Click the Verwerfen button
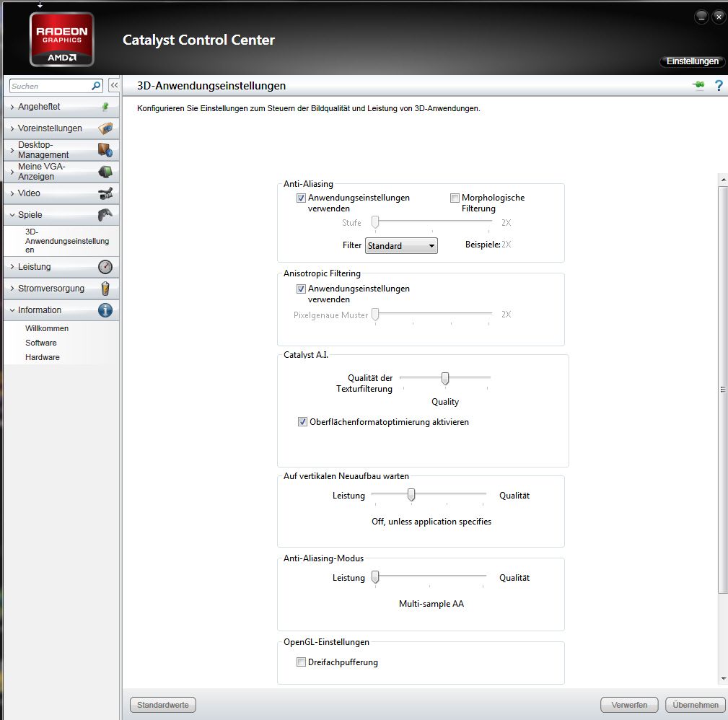Viewport: 728px width, 720px height. tap(629, 705)
